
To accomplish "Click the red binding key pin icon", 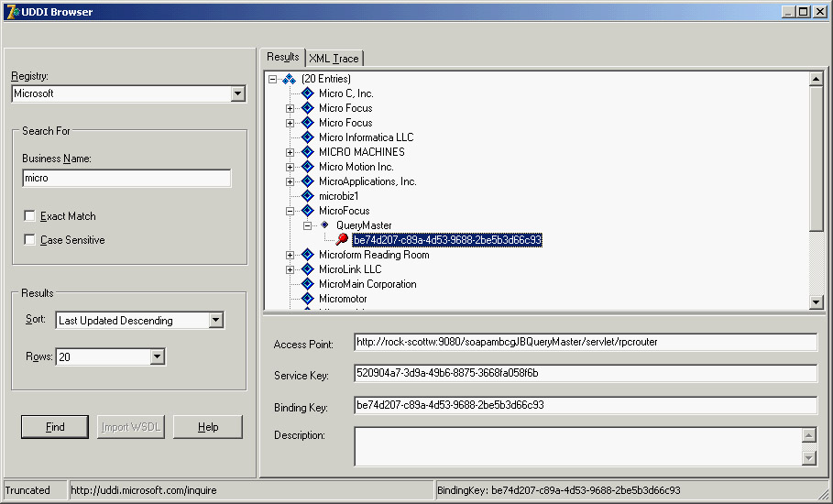I will pos(342,240).
